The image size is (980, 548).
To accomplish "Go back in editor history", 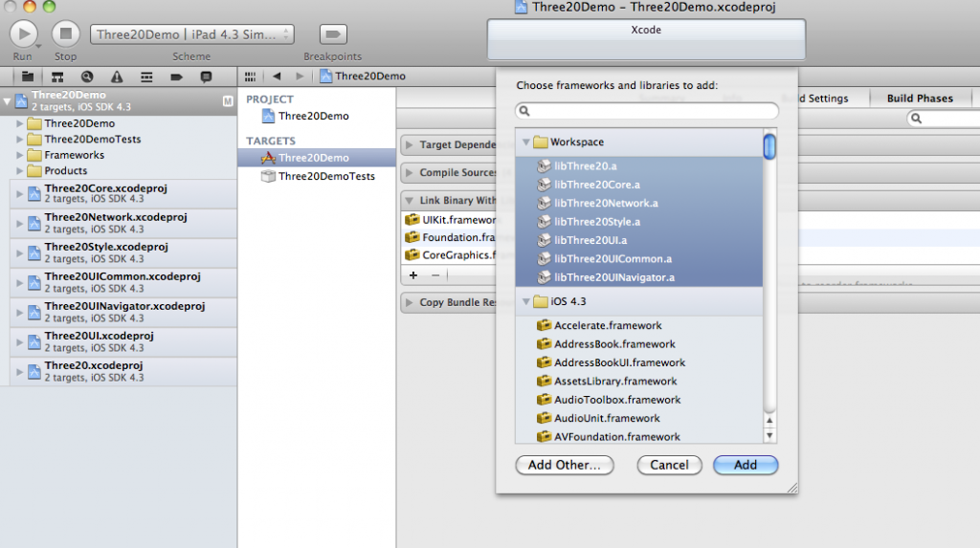I will coord(277,77).
